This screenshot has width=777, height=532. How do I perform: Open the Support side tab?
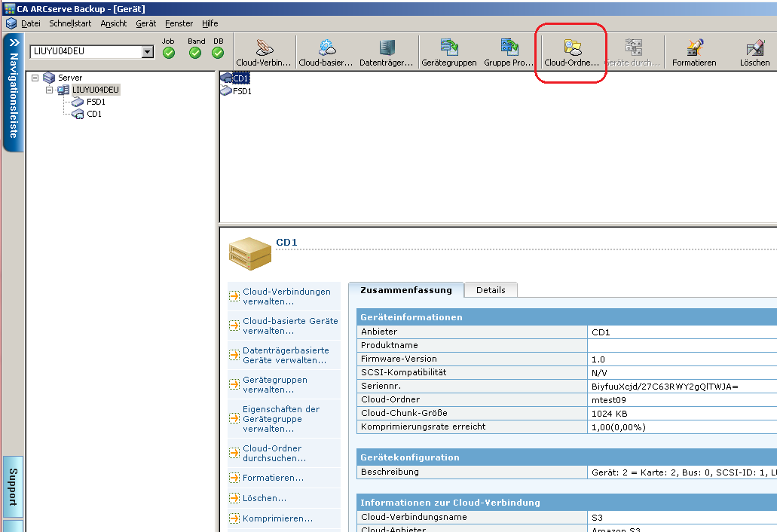coord(13,486)
